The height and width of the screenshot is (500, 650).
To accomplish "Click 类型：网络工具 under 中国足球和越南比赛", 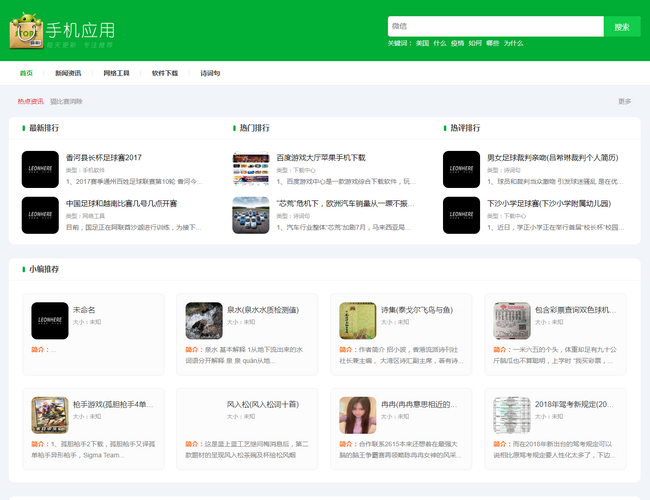I will (85, 216).
